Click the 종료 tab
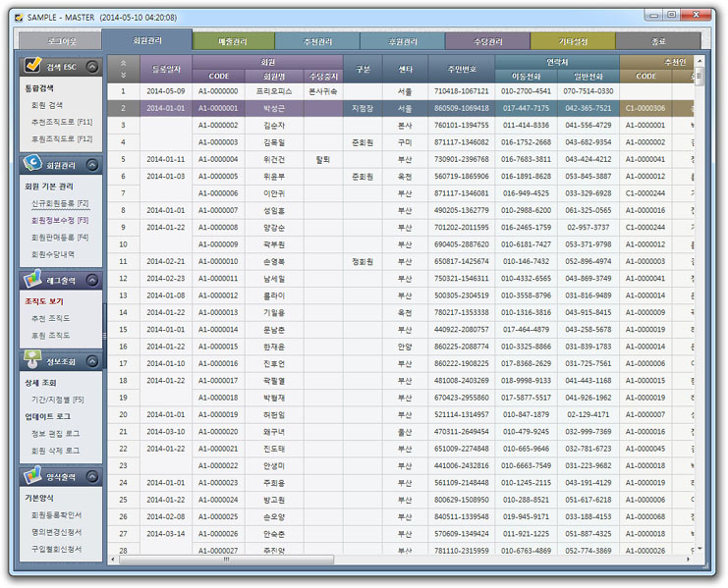Image resolution: width=728 pixels, height=588 pixels. (x=658, y=41)
